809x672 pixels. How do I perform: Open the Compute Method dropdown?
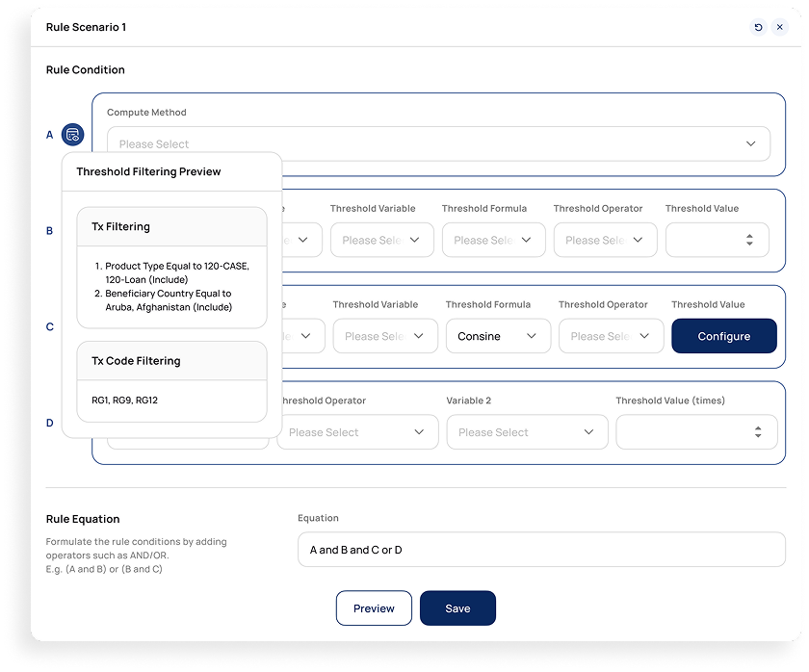click(x=438, y=143)
